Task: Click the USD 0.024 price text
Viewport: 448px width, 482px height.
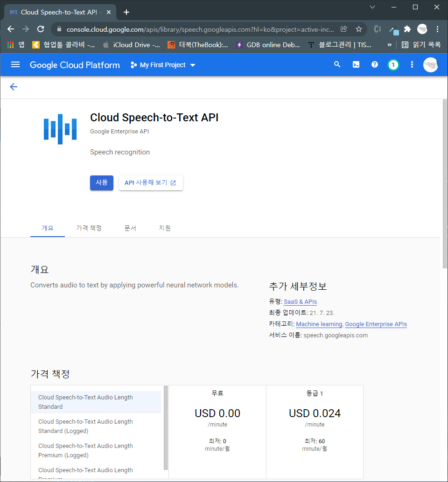Action: [x=315, y=413]
